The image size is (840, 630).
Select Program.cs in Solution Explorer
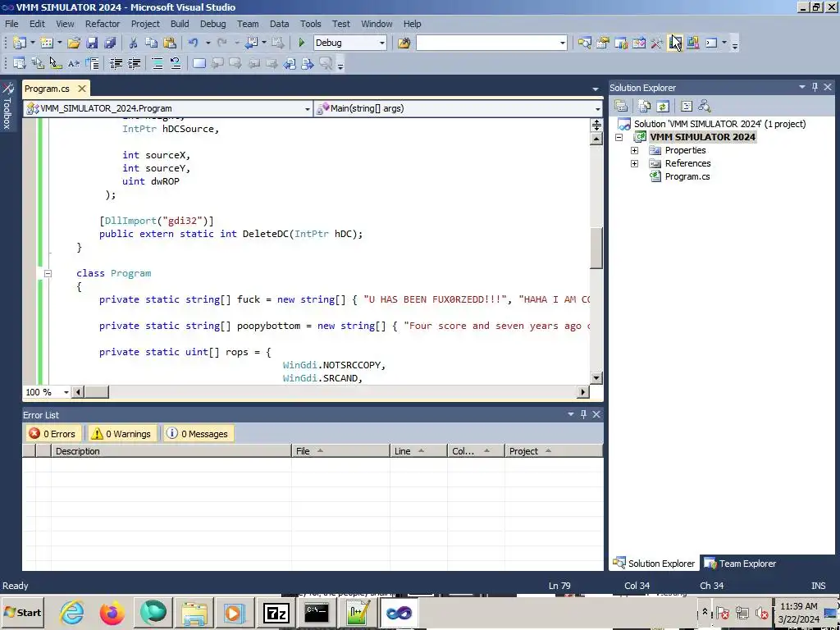point(687,176)
